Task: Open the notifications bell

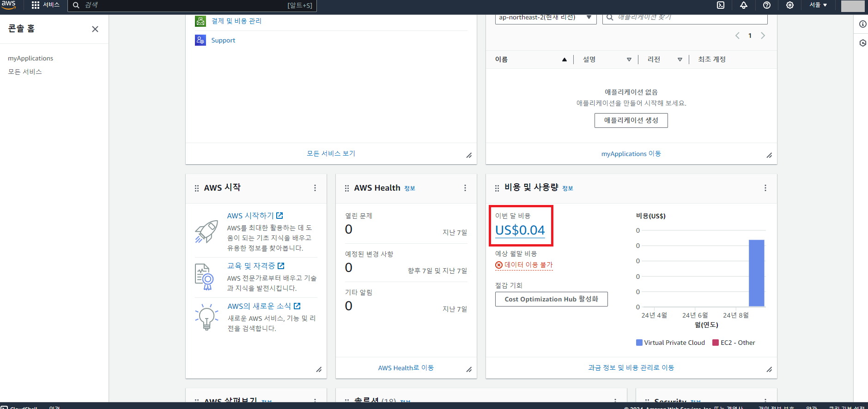Action: (x=744, y=5)
